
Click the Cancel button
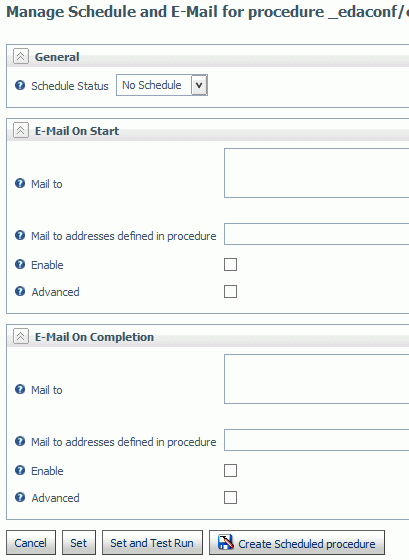[x=31, y=543]
